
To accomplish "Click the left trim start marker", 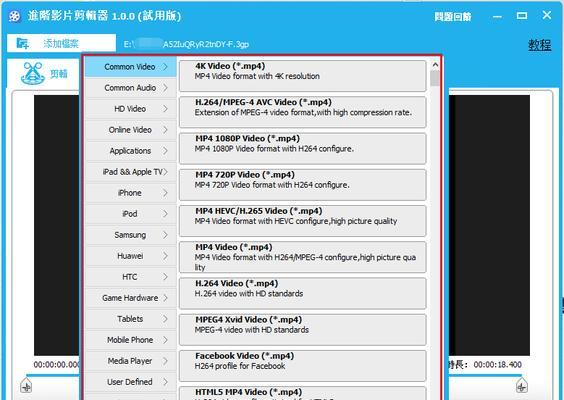I will pos(26,385).
